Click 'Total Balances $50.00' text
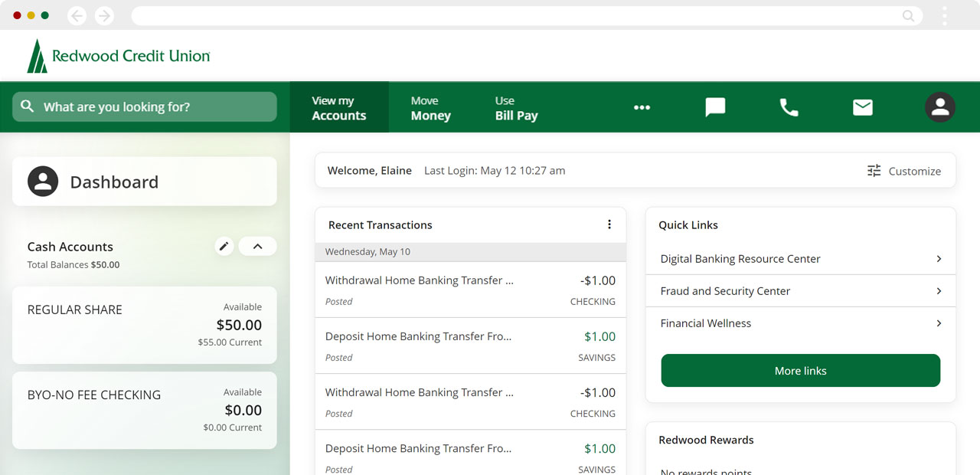This screenshot has height=475, width=980. (73, 264)
